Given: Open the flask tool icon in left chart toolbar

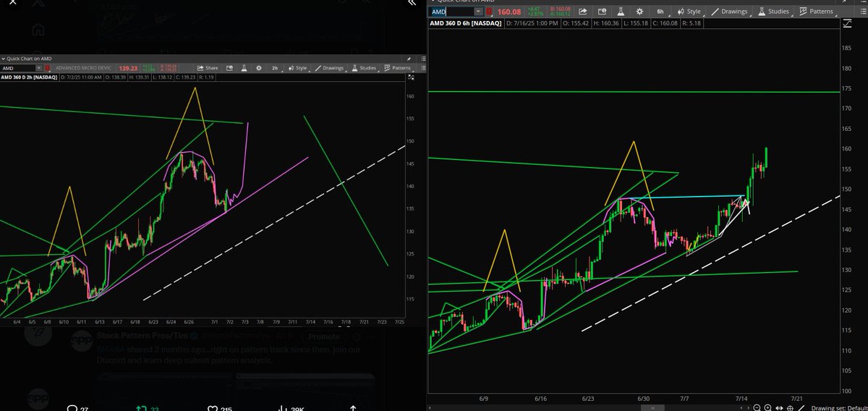Looking at the screenshot, I should pyautogui.click(x=244, y=68).
